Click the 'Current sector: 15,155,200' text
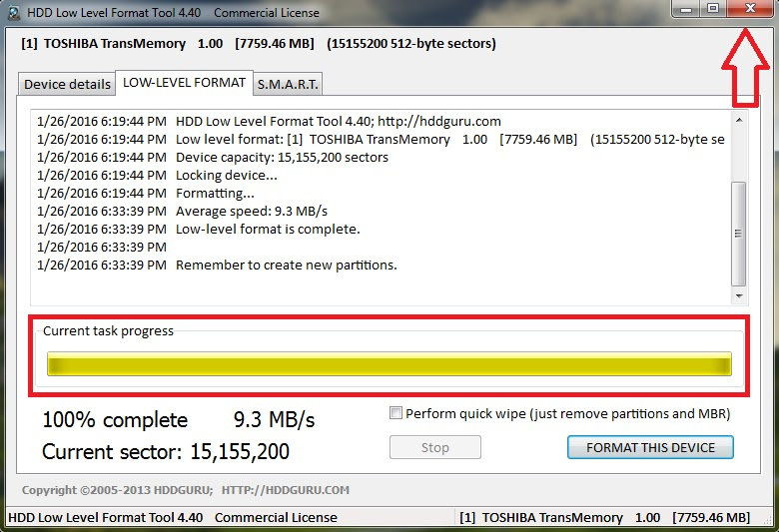The image size is (779, 532). tap(166, 451)
